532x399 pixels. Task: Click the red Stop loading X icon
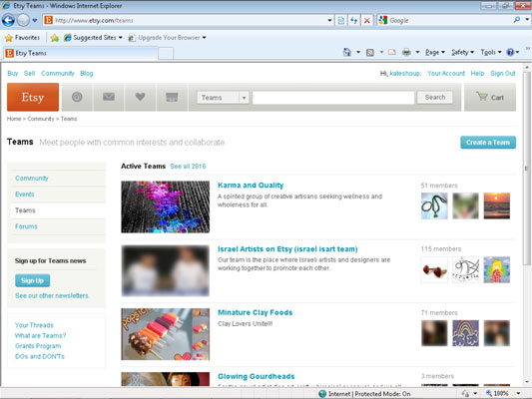366,20
